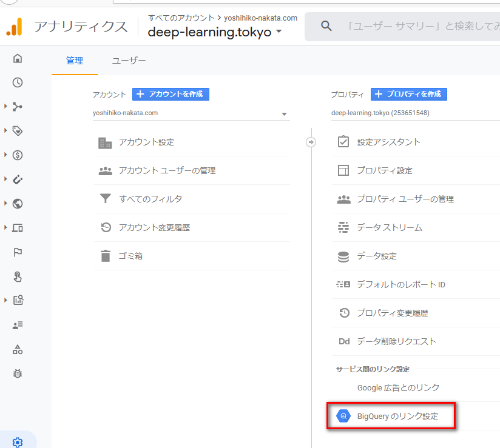Expand the Analysis section arrow in sidebar
This screenshot has width=500, height=448.
click(5, 300)
